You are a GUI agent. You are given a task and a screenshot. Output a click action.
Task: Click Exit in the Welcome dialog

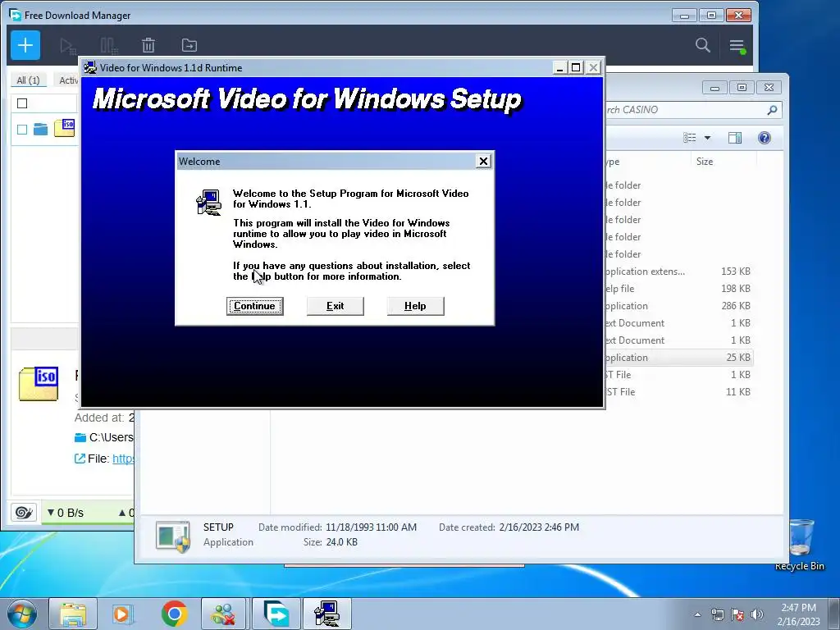335,306
